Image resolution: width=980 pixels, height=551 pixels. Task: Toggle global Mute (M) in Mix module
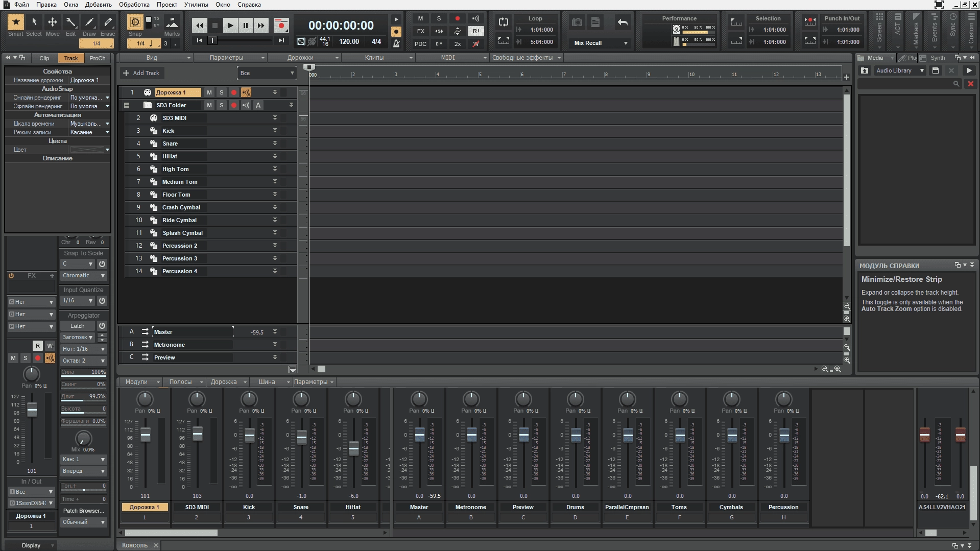(420, 18)
